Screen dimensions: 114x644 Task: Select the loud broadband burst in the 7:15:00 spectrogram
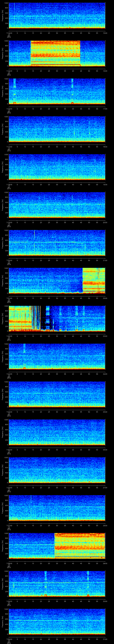(x=55, y=53)
